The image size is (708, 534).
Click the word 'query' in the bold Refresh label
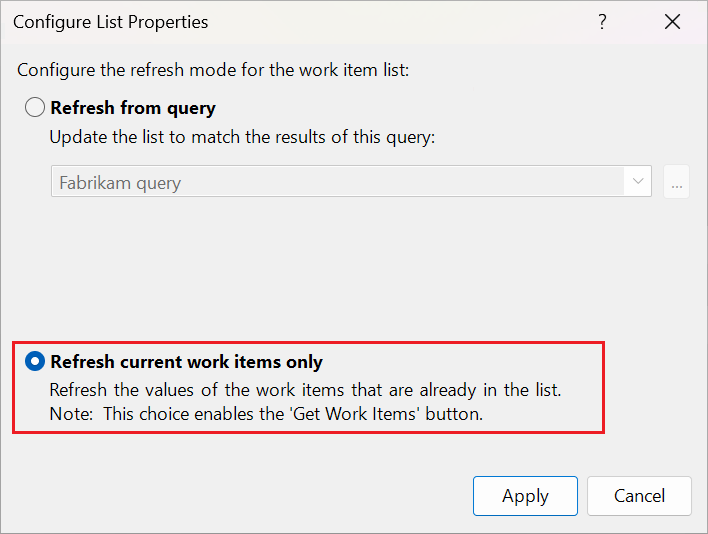[193, 108]
